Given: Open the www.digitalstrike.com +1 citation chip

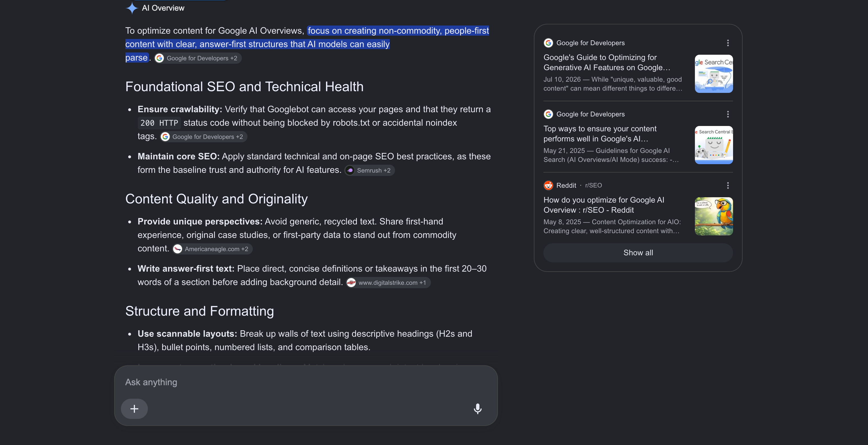Looking at the screenshot, I should (x=388, y=283).
